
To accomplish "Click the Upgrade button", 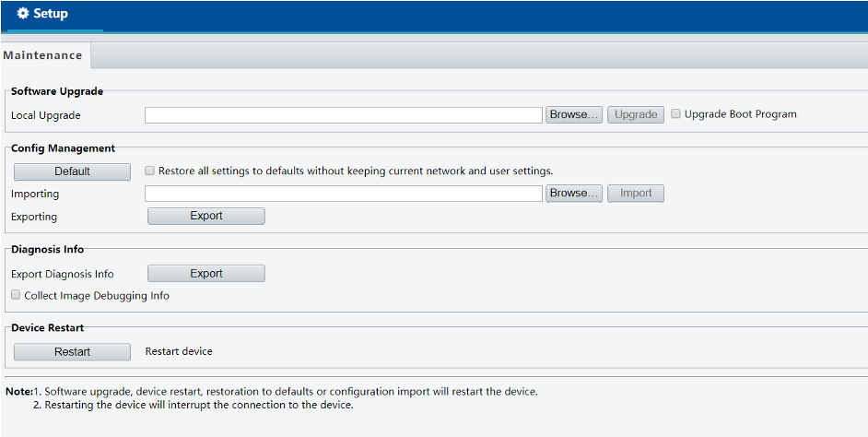I will click(x=636, y=114).
